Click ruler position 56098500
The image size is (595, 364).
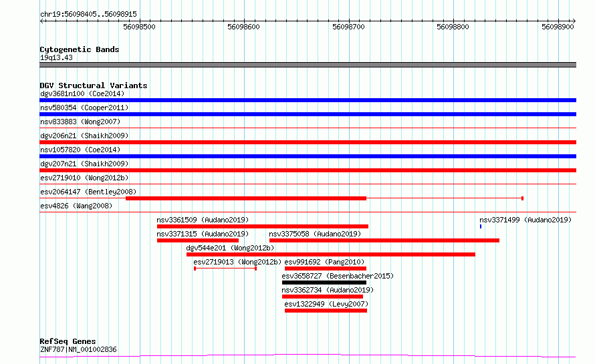click(139, 27)
